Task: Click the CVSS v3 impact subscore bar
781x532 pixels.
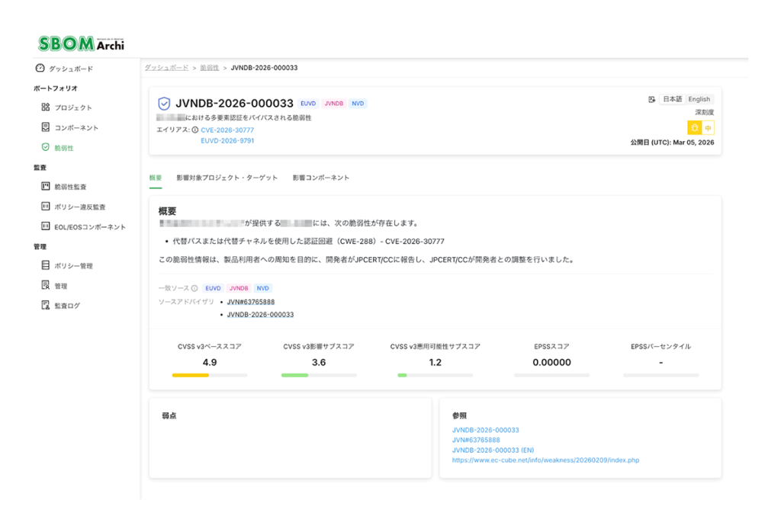Action: click(319, 375)
